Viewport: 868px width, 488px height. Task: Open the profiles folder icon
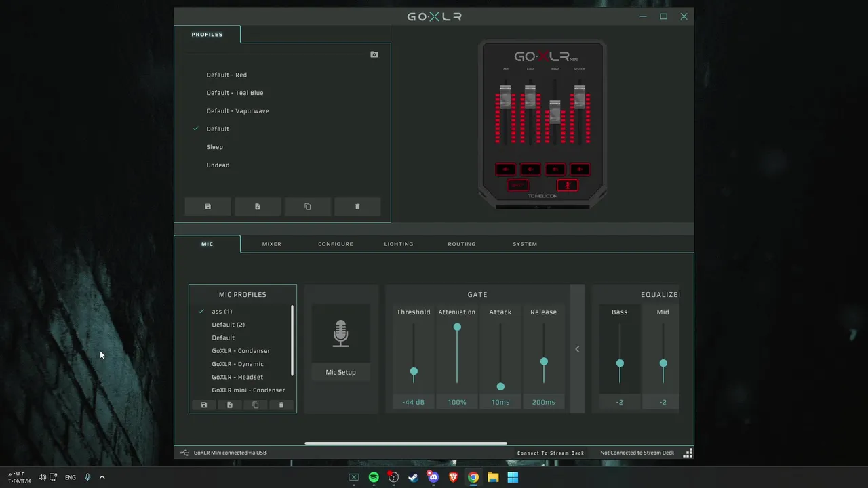click(374, 54)
